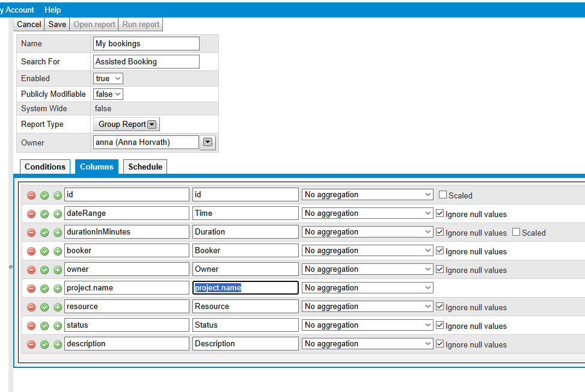The width and height of the screenshot is (585, 392).
Task: Remove the resource row using red minus icon
Action: (x=31, y=307)
